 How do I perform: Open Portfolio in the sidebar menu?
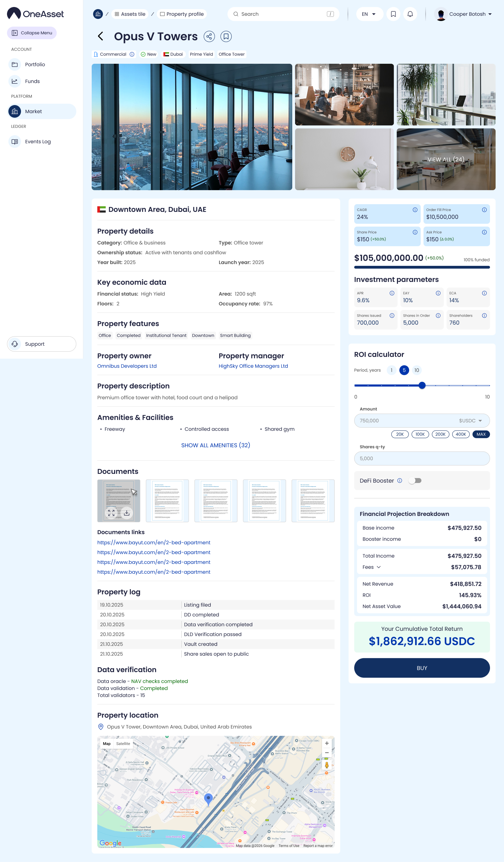(35, 64)
